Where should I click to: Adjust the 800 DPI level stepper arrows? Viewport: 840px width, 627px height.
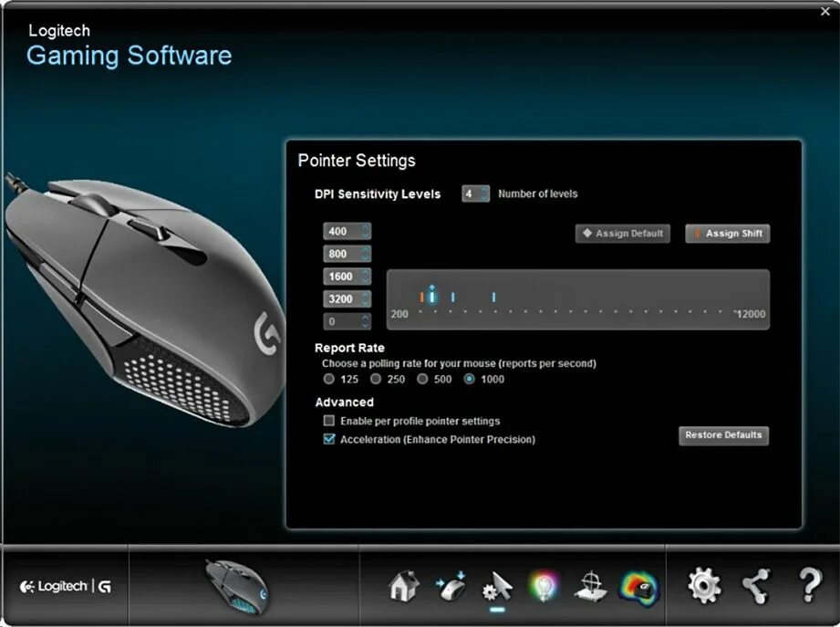point(366,254)
